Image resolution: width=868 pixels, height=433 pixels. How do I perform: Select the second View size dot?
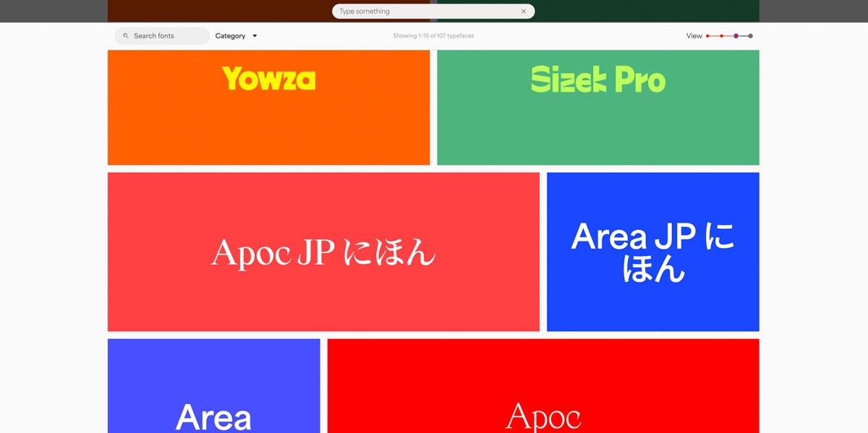tap(721, 36)
